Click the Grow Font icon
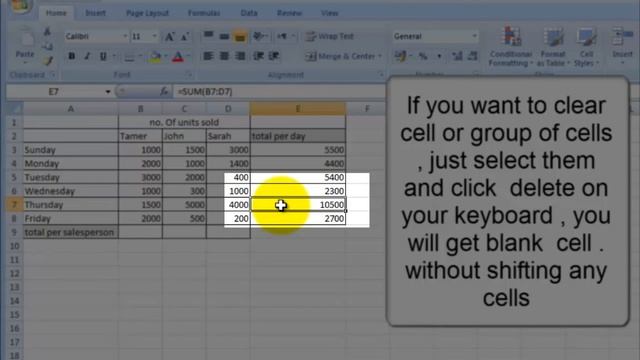 [169, 37]
